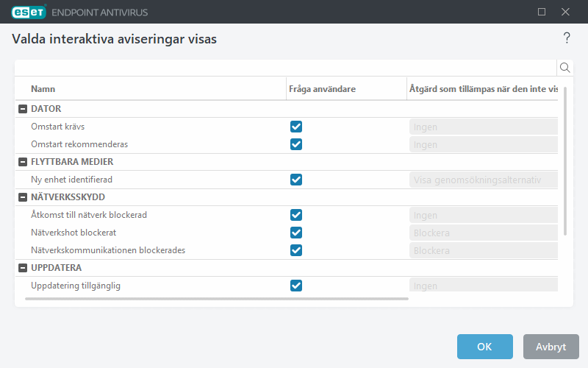This screenshot has height=368, width=588.
Task: Open the help question mark icon
Action: coord(567,38)
